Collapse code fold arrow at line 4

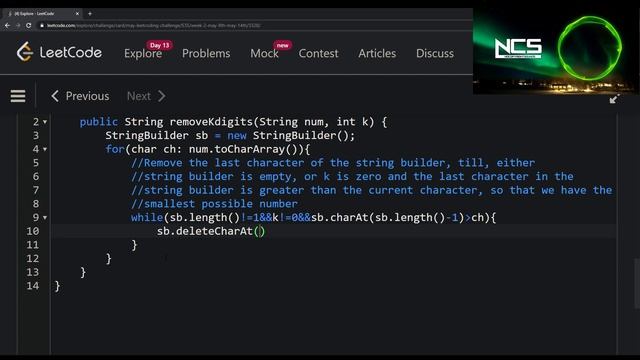click(45, 149)
